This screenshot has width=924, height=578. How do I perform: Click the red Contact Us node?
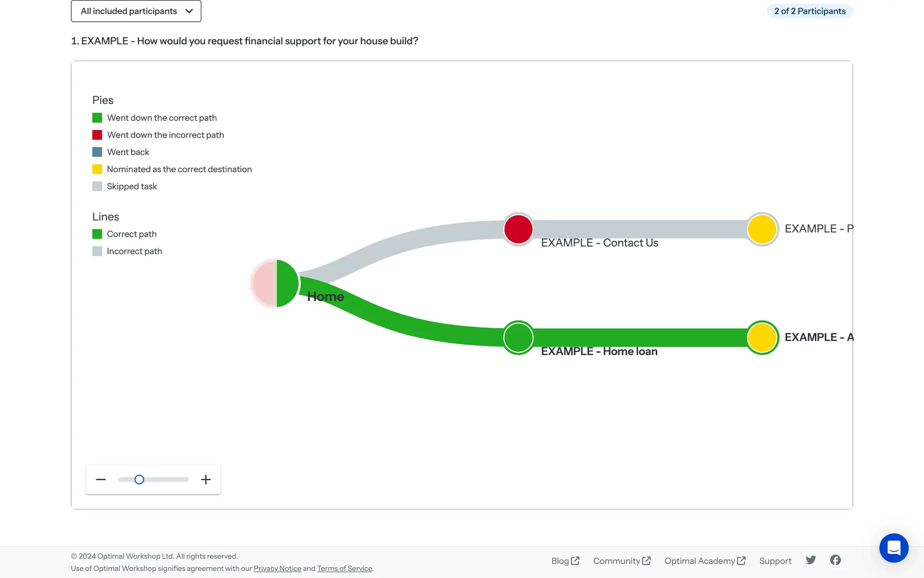[x=518, y=229]
